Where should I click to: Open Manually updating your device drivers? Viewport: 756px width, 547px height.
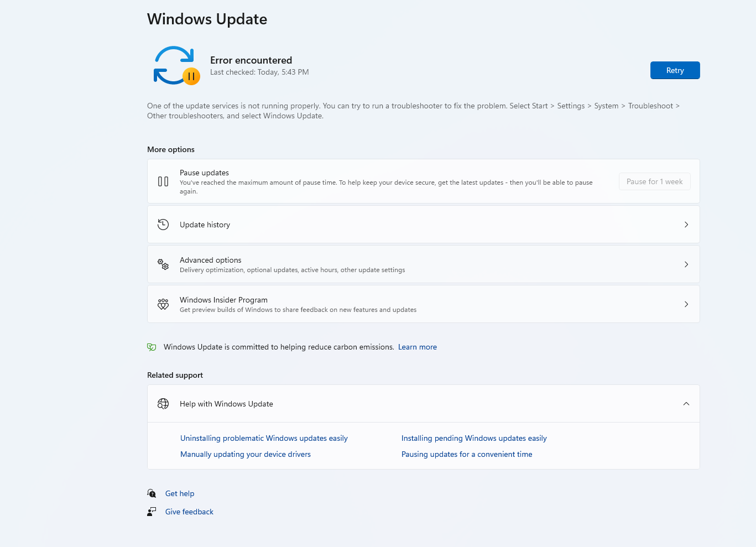(x=245, y=454)
